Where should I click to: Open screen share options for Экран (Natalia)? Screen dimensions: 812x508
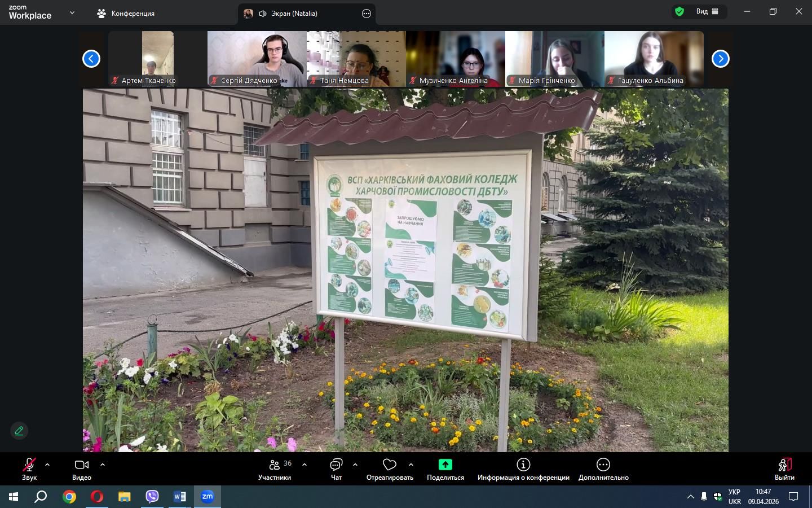click(x=367, y=14)
